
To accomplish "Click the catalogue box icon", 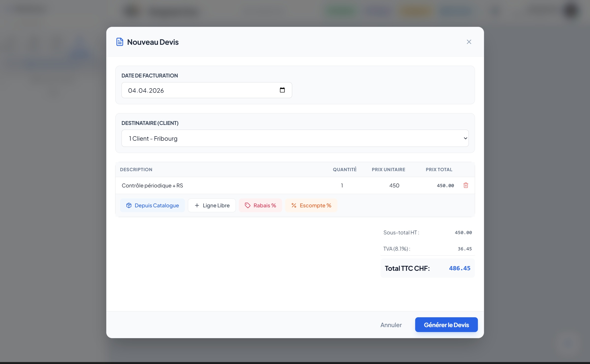I will (x=129, y=205).
